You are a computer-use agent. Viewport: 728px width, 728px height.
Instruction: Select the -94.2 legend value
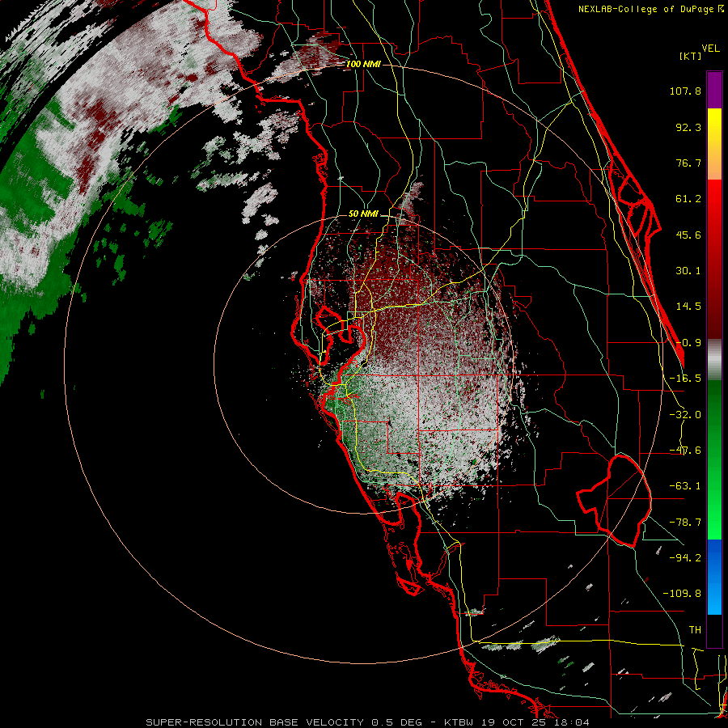685,557
